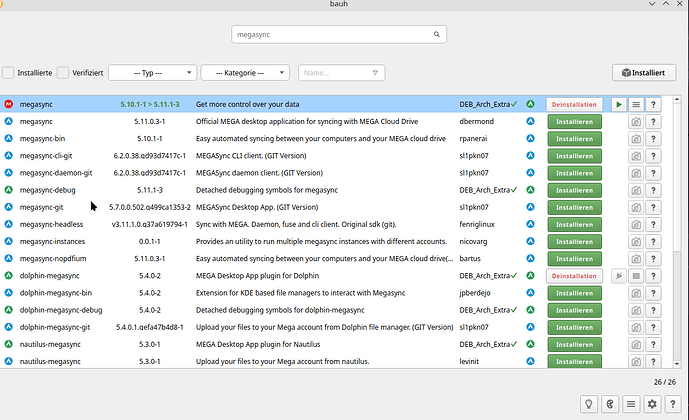Toggle the Verifiziert checkbox
The image size is (689, 420).
click(63, 72)
